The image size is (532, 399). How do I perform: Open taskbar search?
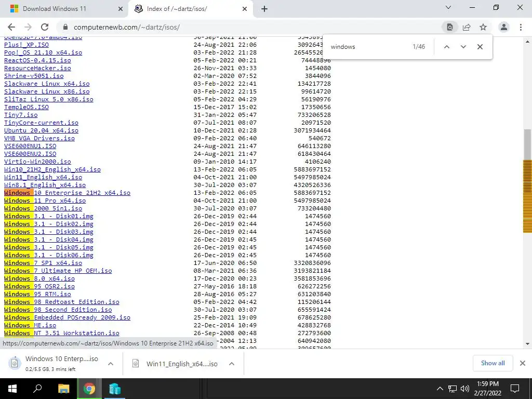pyautogui.click(x=37, y=389)
